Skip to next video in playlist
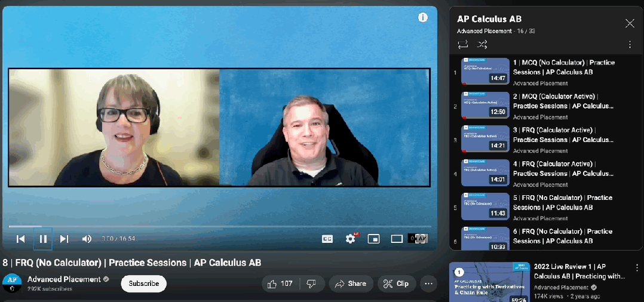This screenshot has height=302, width=644. pos(64,239)
